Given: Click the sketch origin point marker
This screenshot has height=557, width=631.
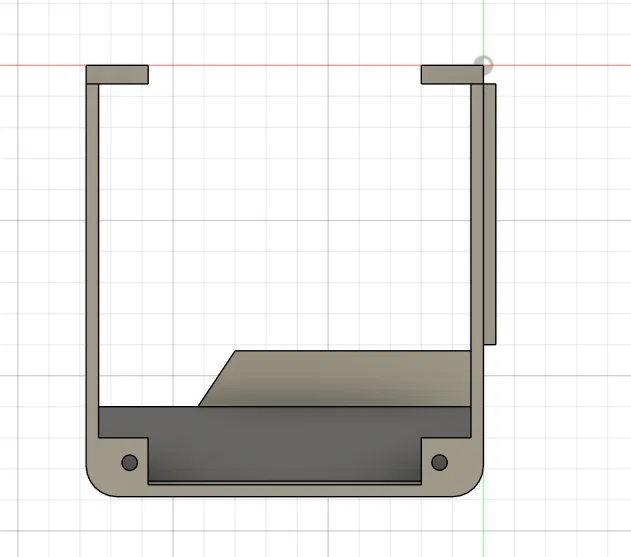Looking at the screenshot, I should click(x=483, y=65).
